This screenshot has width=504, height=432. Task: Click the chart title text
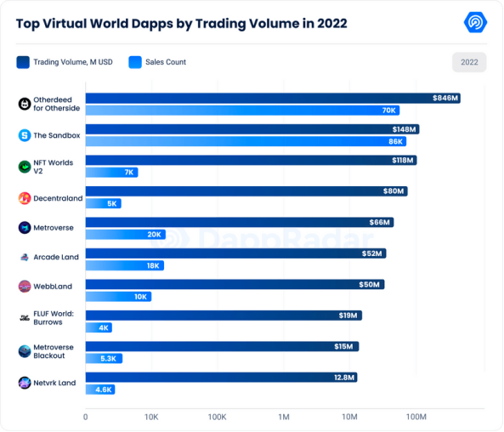182,24
